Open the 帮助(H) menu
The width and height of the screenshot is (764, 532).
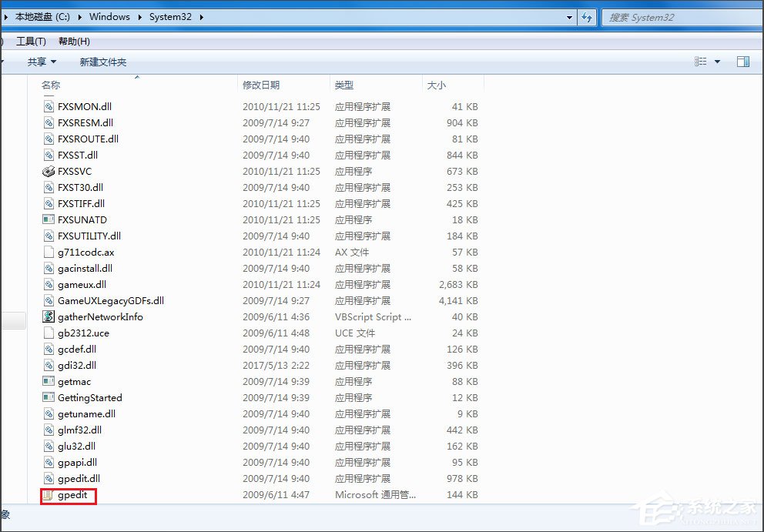pyautogui.click(x=73, y=41)
